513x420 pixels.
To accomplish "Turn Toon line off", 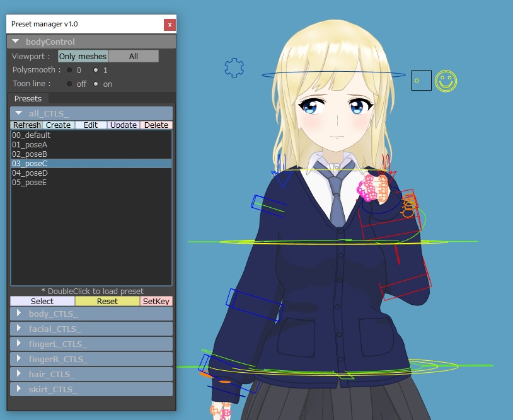I will (x=69, y=84).
